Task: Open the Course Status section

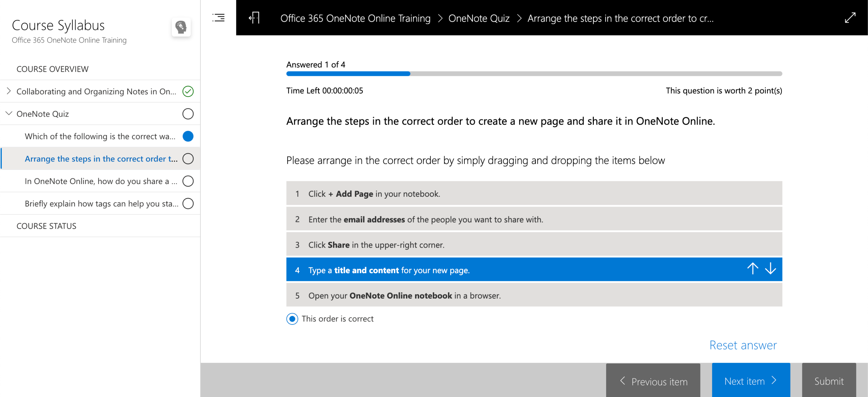Action: [x=46, y=226]
